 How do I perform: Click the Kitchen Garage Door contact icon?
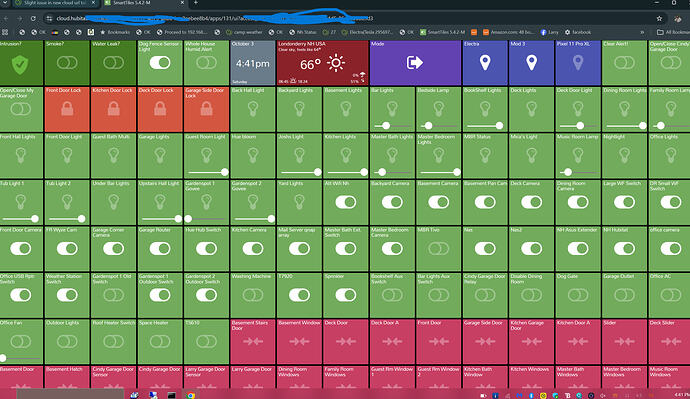[531, 341]
